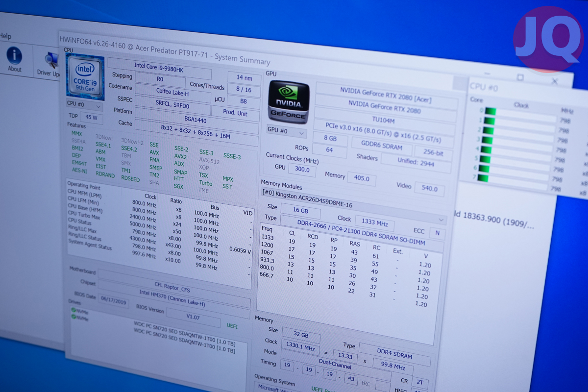
Task: Open the CPU #0 selector dropdown
Action: point(84,105)
